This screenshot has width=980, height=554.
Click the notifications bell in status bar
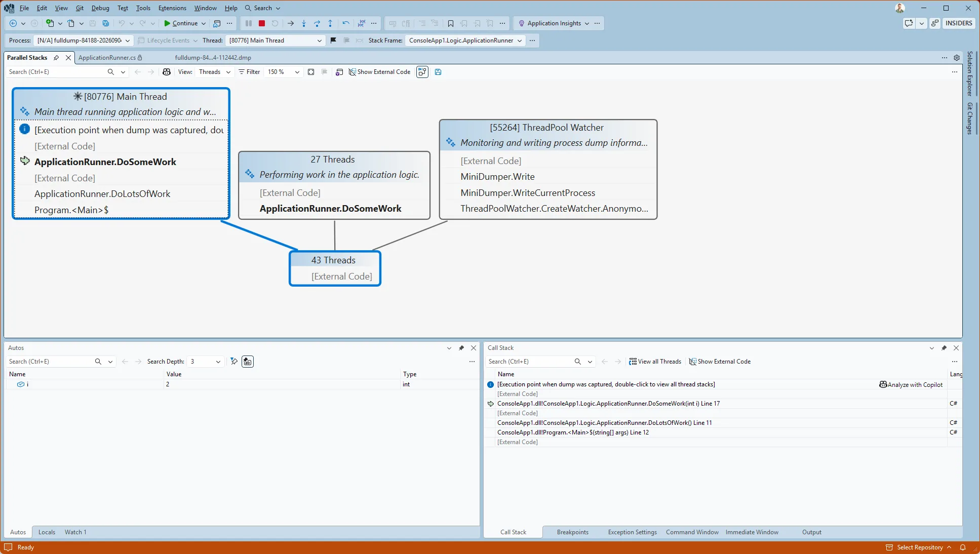(x=963, y=547)
